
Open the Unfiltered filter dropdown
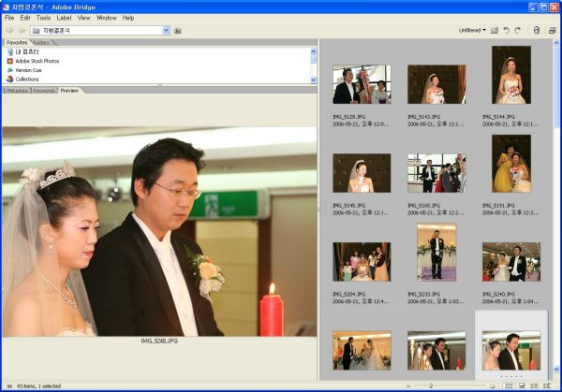pyautogui.click(x=472, y=30)
